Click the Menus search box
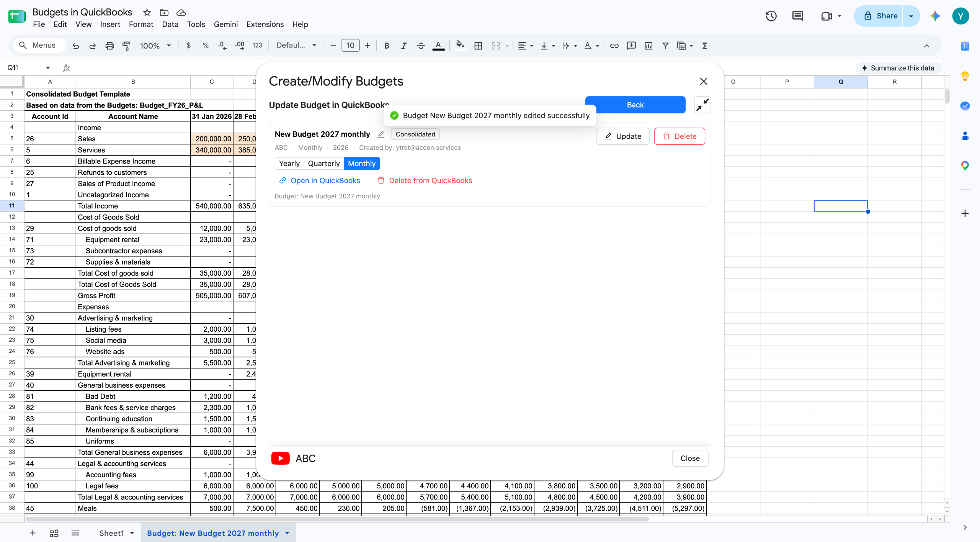Screen dimensions: 980x542 coord(39,45)
